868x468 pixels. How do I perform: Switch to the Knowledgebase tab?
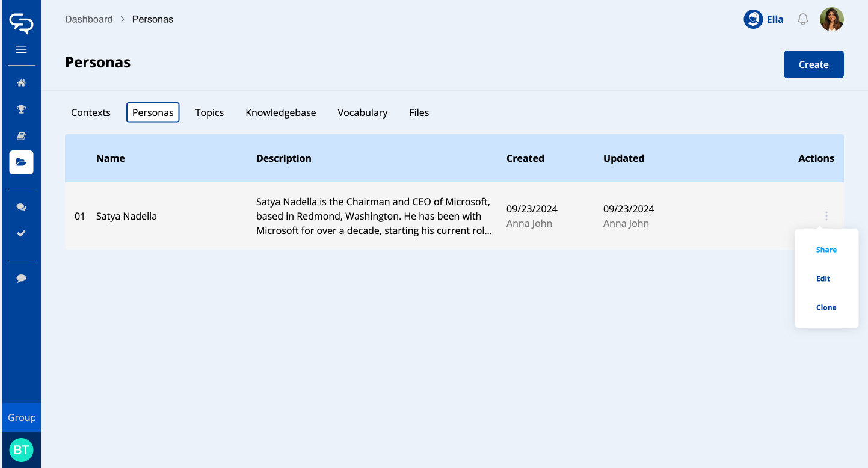[280, 112]
